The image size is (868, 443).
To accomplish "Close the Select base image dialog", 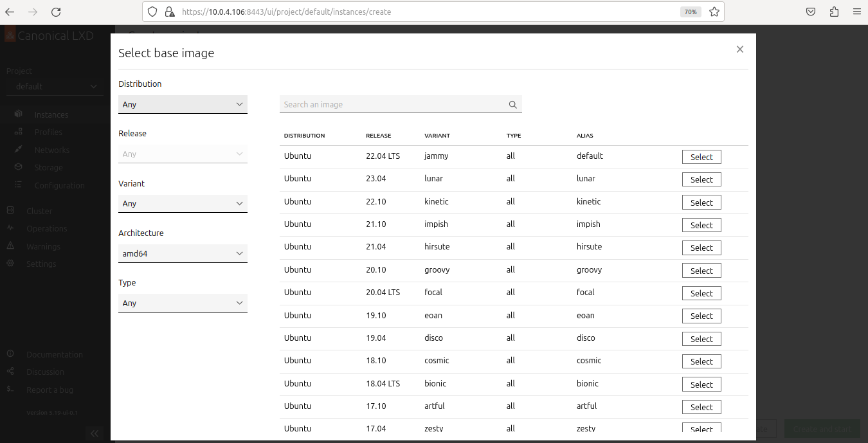I will click(740, 50).
